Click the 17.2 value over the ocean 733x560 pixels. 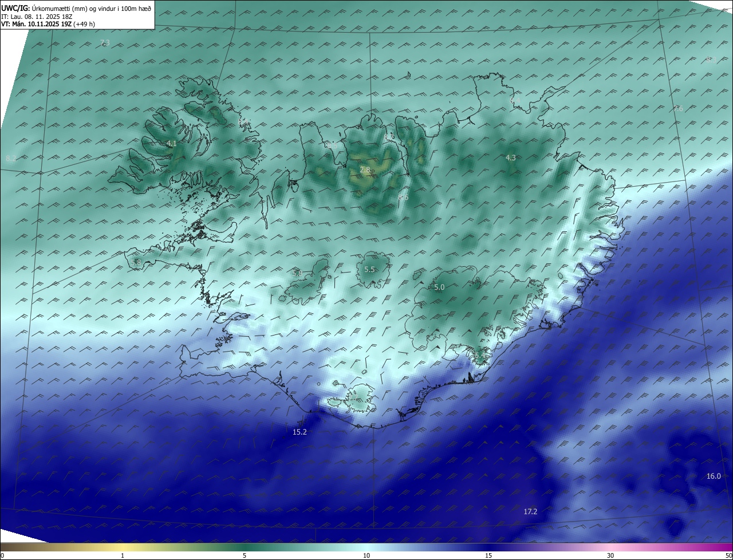pos(530,511)
